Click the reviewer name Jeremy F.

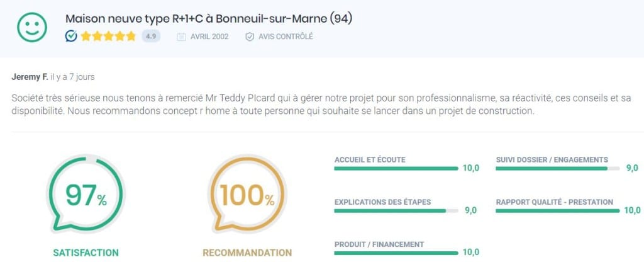[30, 77]
